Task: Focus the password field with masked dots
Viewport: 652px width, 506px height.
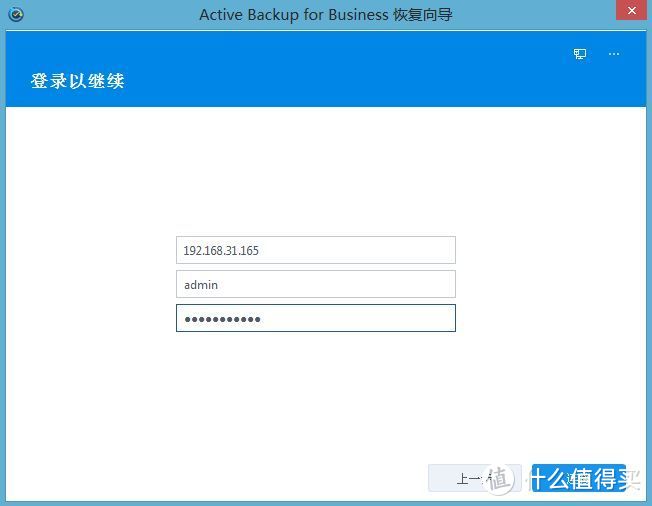Action: (x=316, y=318)
